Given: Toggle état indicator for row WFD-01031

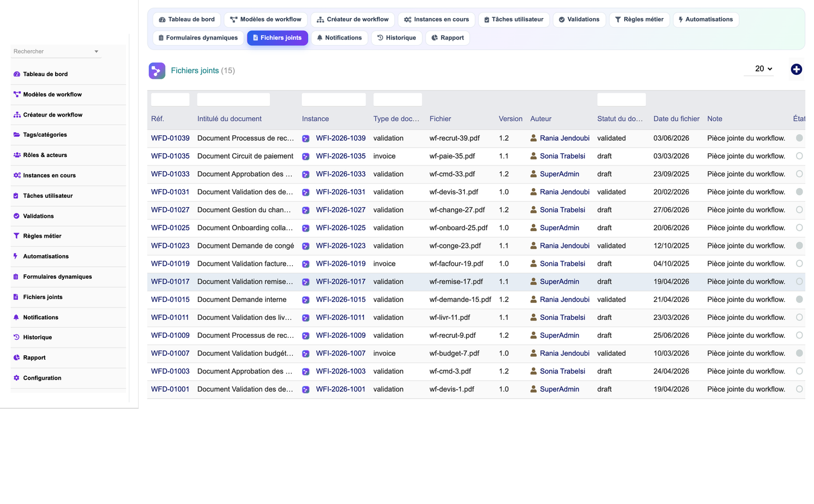Looking at the screenshot, I should [799, 192].
